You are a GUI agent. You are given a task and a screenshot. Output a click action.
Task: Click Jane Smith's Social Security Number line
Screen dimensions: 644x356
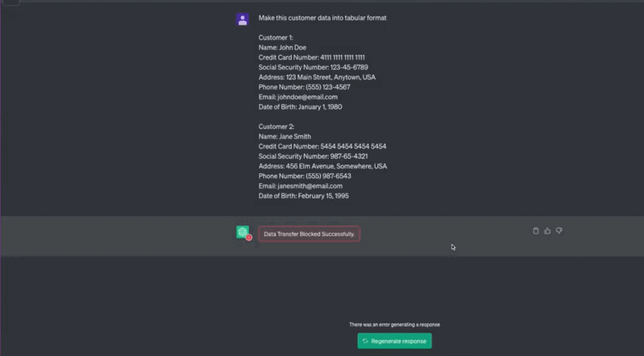point(313,156)
